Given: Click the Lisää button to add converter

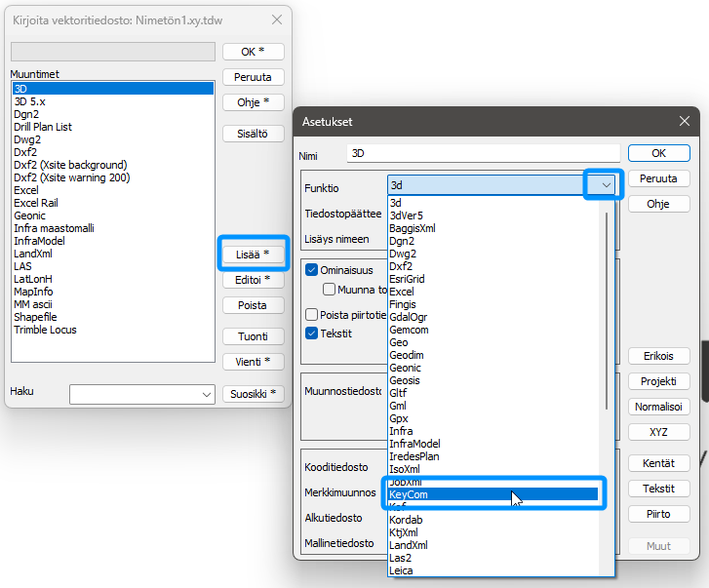Looking at the screenshot, I should pyautogui.click(x=253, y=255).
